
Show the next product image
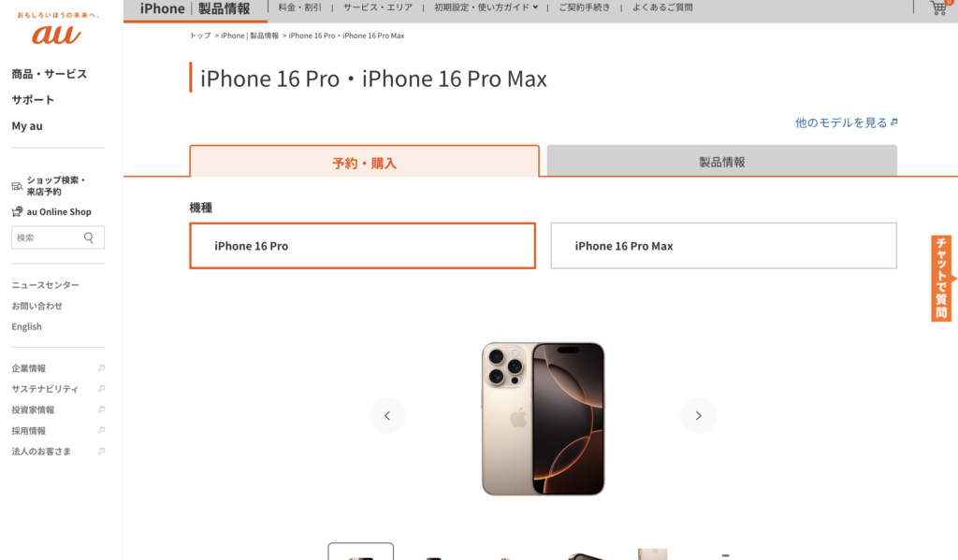click(x=698, y=415)
